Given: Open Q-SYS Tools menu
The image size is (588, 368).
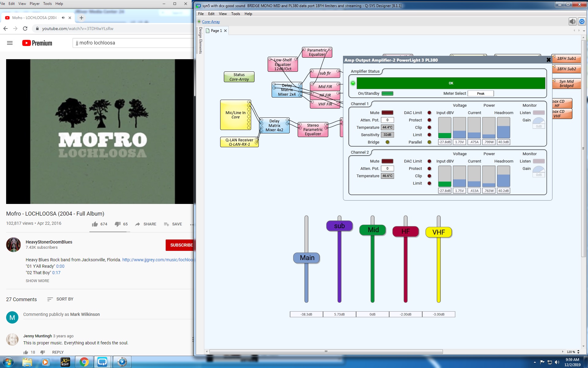Looking at the screenshot, I should pyautogui.click(x=236, y=14).
